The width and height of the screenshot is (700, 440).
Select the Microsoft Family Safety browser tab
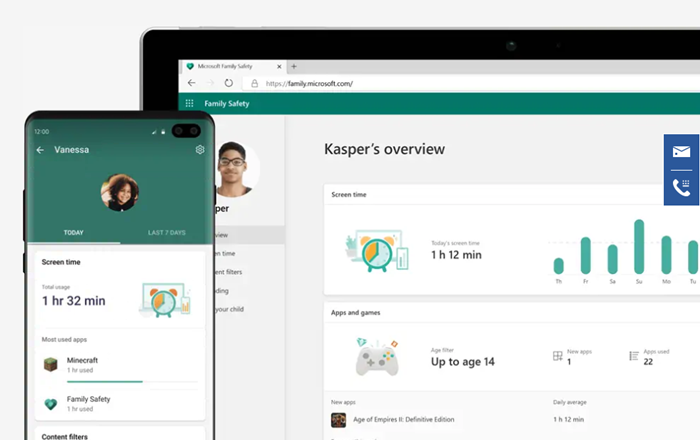tap(233, 66)
